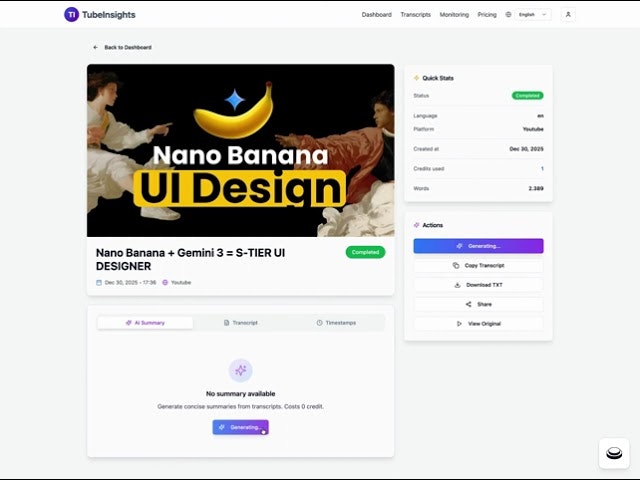Open Monitoring from the navigation bar
Screen dimensions: 640x480
click(x=454, y=15)
